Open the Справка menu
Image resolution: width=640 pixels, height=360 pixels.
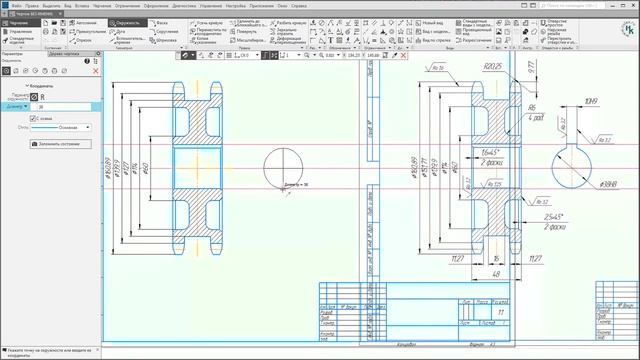pyautogui.click(x=299, y=6)
